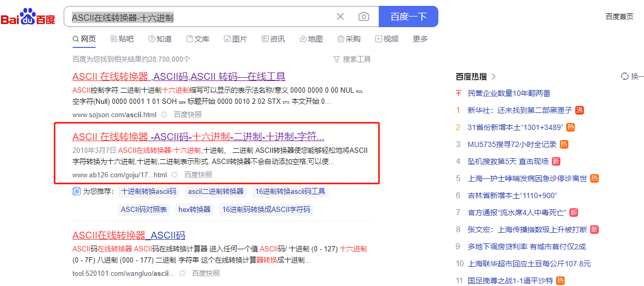
Task: Switch to the 视频 tab
Action: [x=387, y=39]
